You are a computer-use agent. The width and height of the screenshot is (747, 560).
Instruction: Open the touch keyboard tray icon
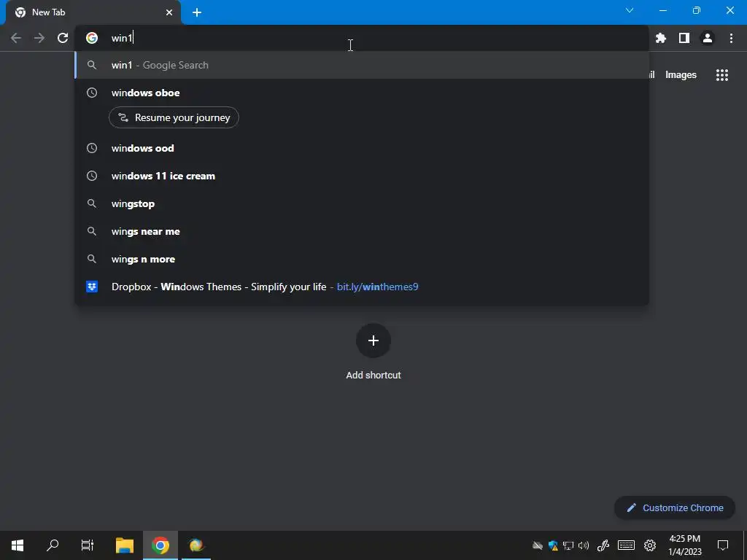point(626,545)
